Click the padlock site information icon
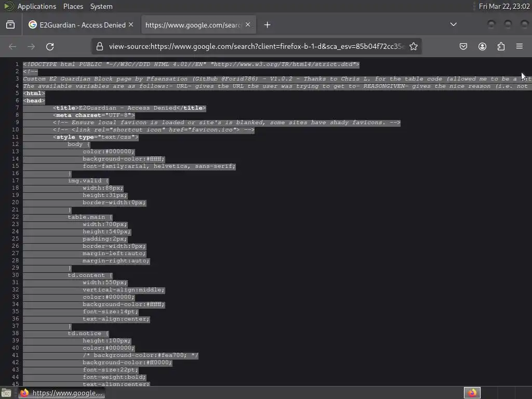Image resolution: width=532 pixels, height=399 pixels. [x=99, y=46]
